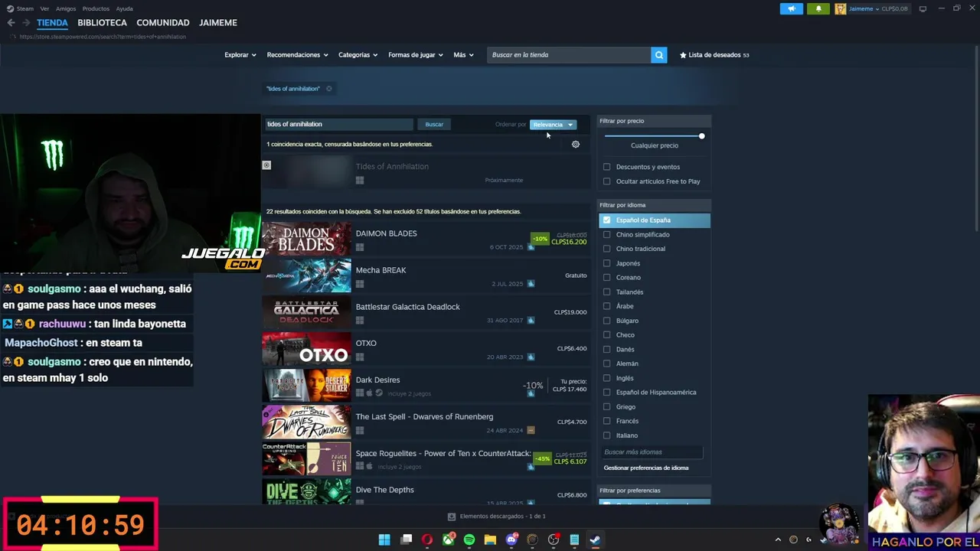Open Xbox app from the taskbar
980x551 pixels.
[448, 540]
